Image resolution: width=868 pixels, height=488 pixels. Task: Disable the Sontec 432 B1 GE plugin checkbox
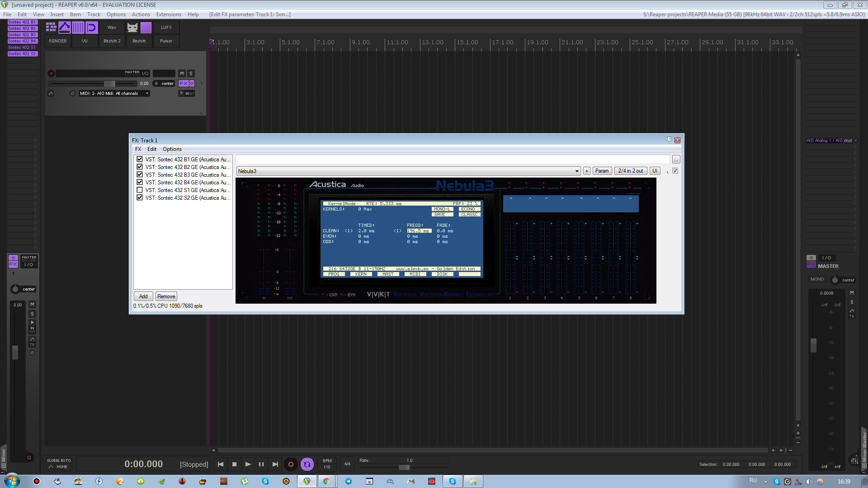(x=140, y=160)
